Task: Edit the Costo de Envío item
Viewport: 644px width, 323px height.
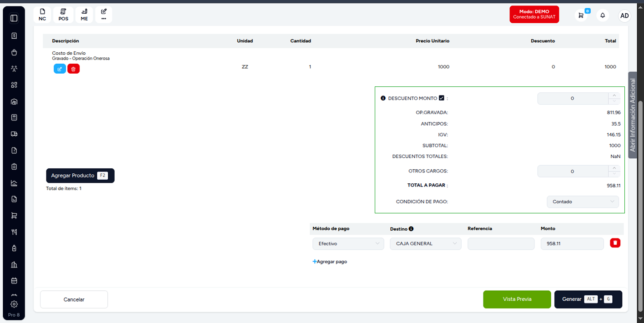Action: coord(60,69)
